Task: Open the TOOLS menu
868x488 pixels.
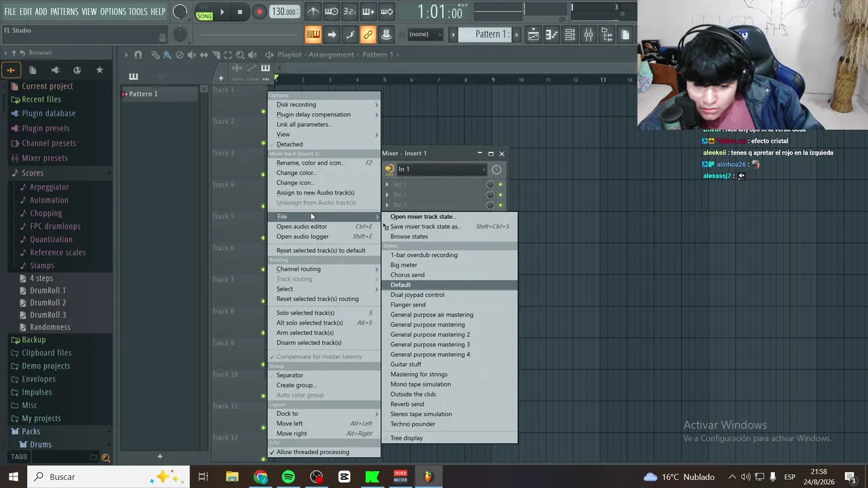Action: [138, 12]
